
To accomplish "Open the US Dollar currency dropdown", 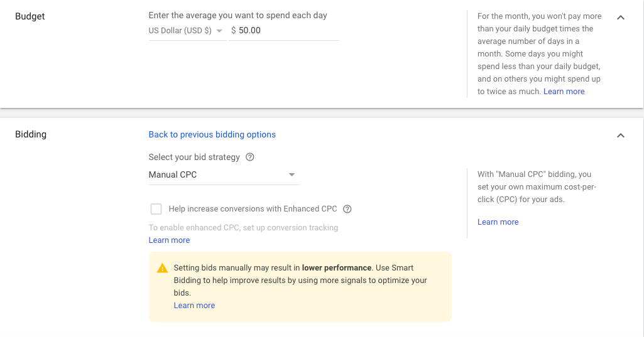I will click(x=187, y=31).
